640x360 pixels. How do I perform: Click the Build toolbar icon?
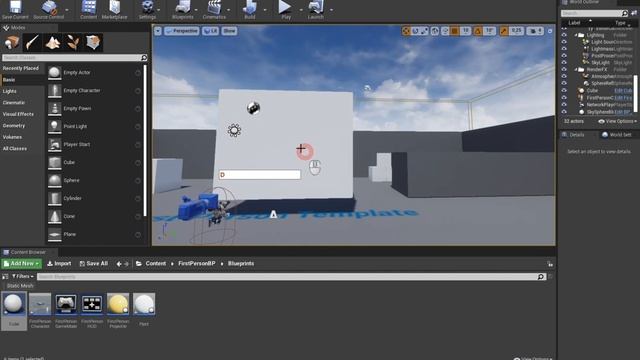249,9
